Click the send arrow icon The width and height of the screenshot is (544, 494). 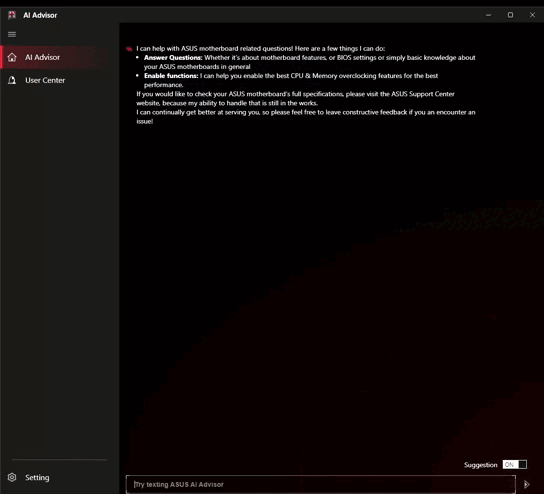click(527, 484)
